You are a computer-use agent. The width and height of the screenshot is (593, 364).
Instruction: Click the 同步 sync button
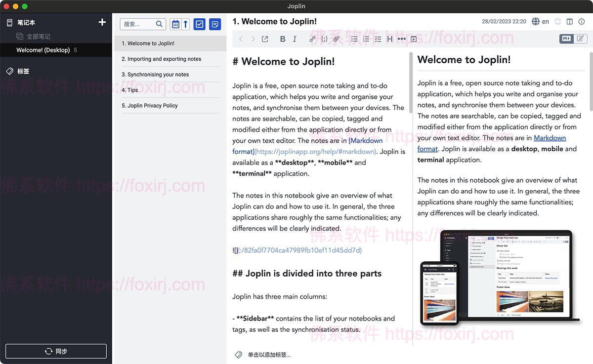tap(56, 351)
